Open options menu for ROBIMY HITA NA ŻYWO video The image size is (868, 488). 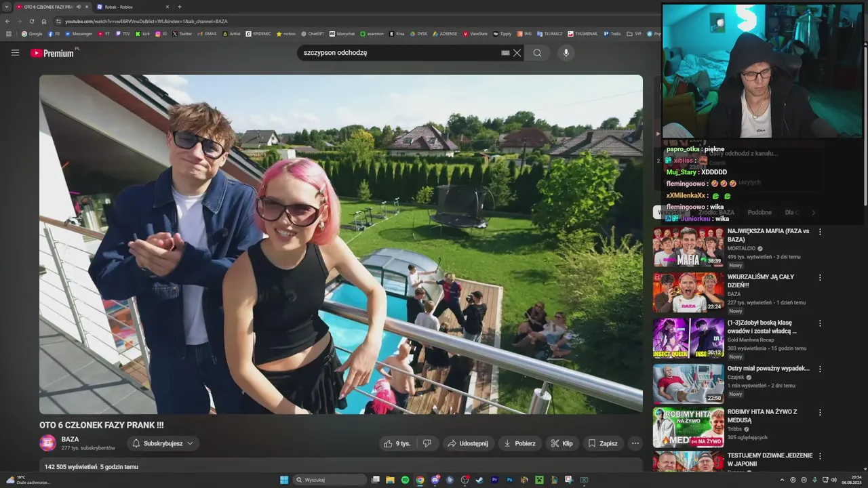coord(820,412)
